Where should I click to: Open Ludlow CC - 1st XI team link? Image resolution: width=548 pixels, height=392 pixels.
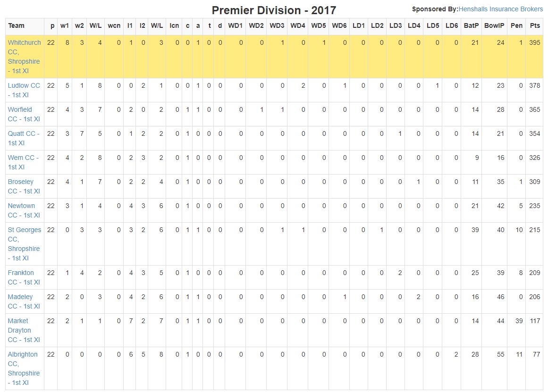coord(24,90)
